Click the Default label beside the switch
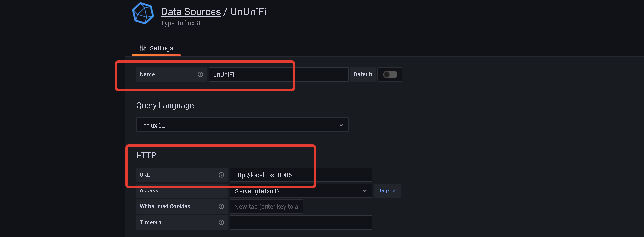Image resolution: width=644 pixels, height=237 pixels. tap(363, 74)
